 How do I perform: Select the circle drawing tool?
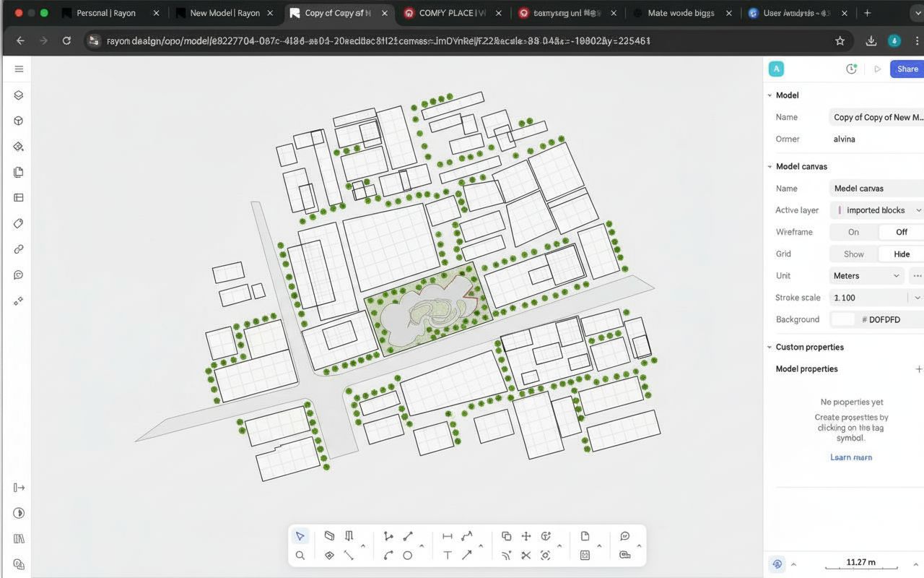[x=408, y=555]
